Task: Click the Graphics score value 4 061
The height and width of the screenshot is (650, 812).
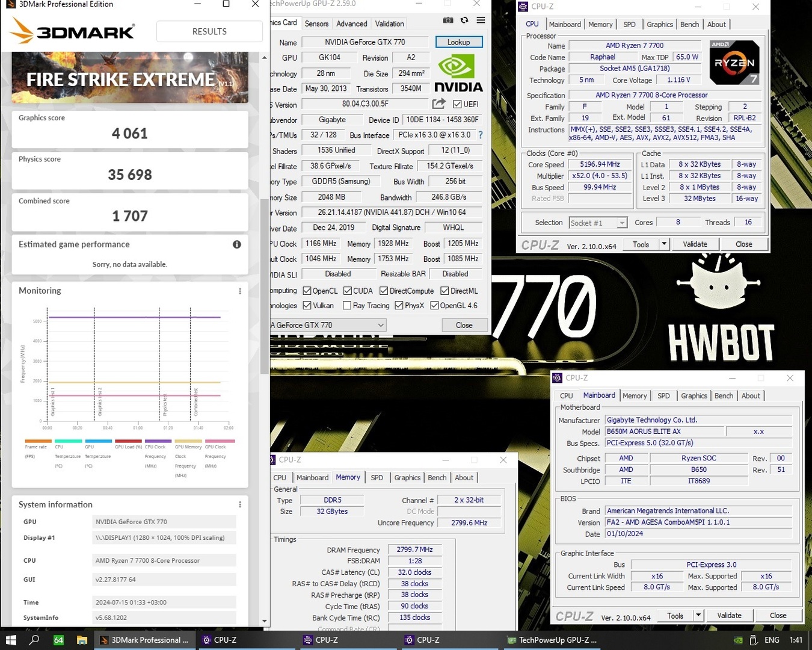Action: 130,134
